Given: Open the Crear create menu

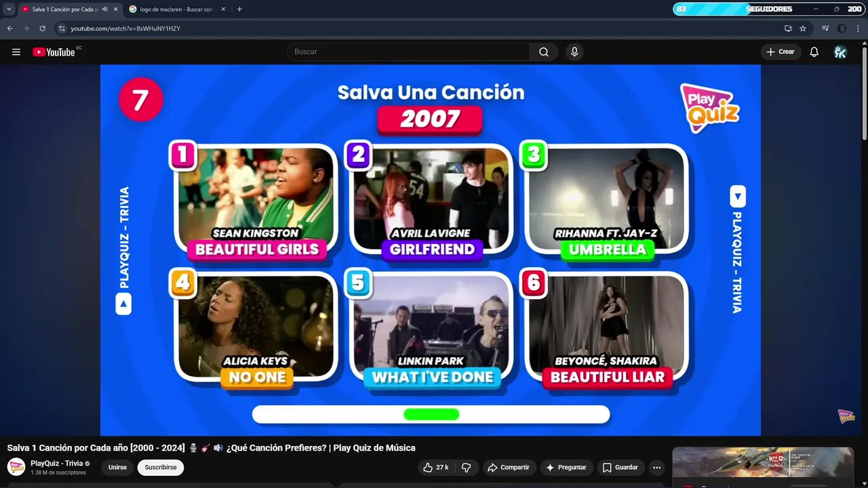Looking at the screenshot, I should pos(781,52).
